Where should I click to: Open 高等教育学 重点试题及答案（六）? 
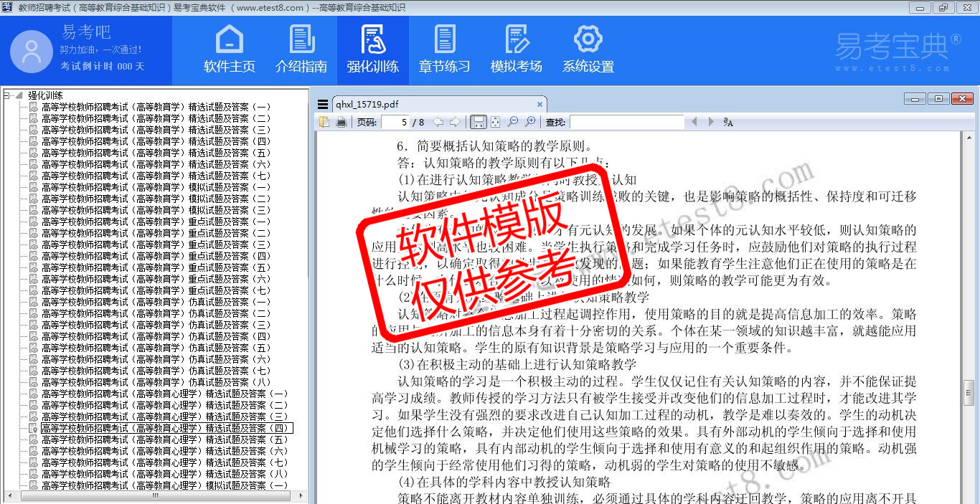click(156, 279)
